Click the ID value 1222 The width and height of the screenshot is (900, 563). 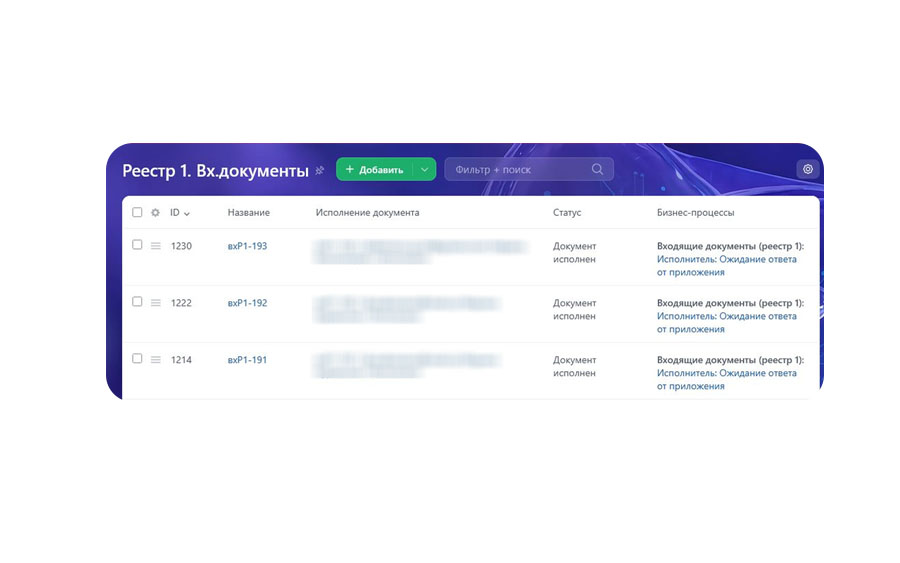tap(181, 302)
